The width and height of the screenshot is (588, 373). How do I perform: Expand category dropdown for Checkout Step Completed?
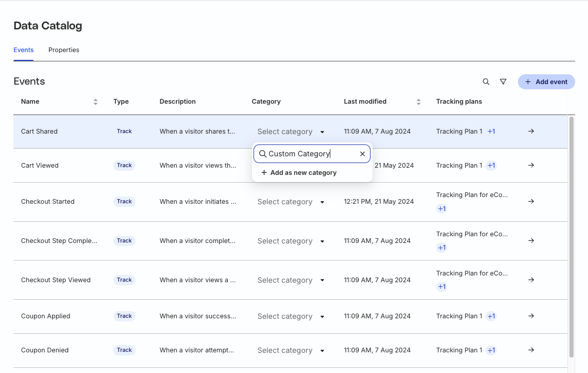click(291, 241)
